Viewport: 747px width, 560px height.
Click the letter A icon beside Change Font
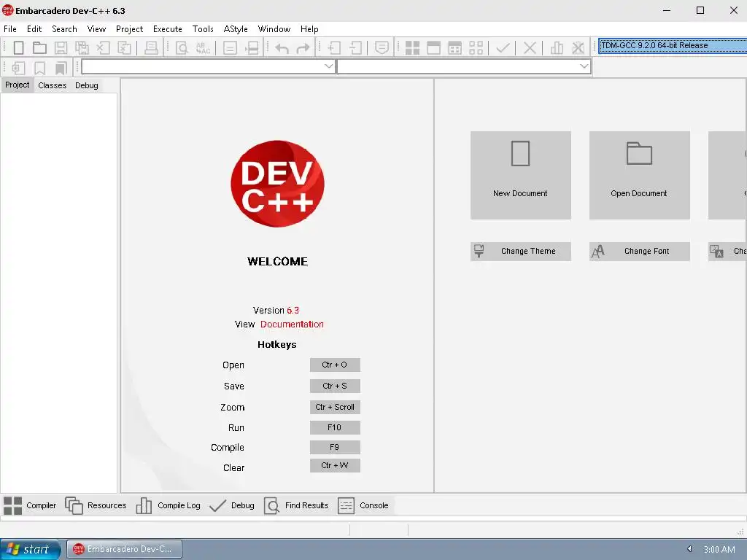(597, 251)
